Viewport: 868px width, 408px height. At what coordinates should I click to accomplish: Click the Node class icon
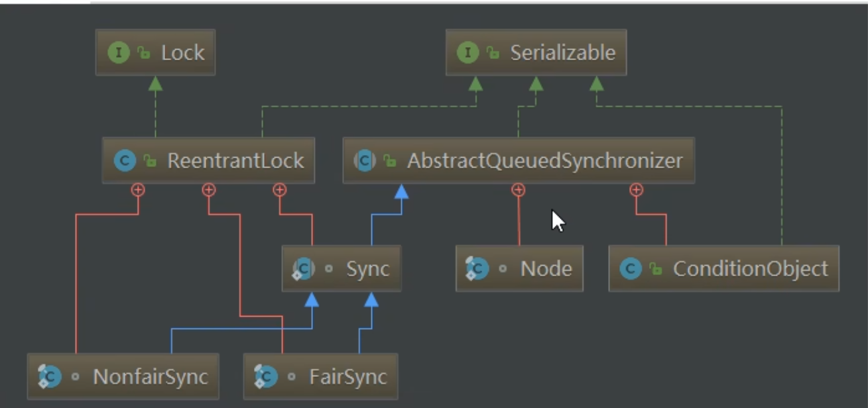tap(477, 268)
